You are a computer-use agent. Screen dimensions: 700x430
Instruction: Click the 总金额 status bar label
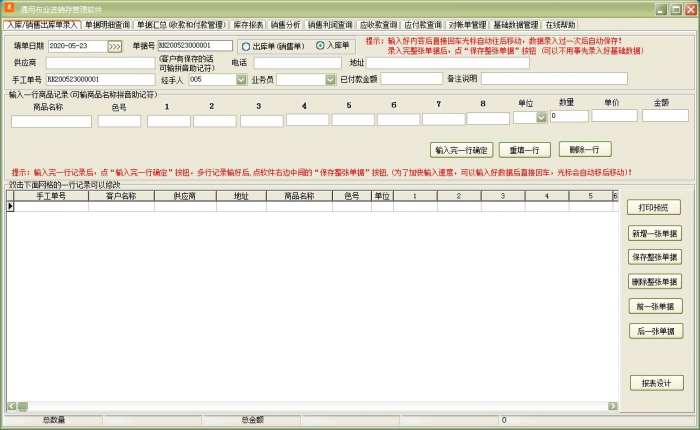tap(253, 420)
